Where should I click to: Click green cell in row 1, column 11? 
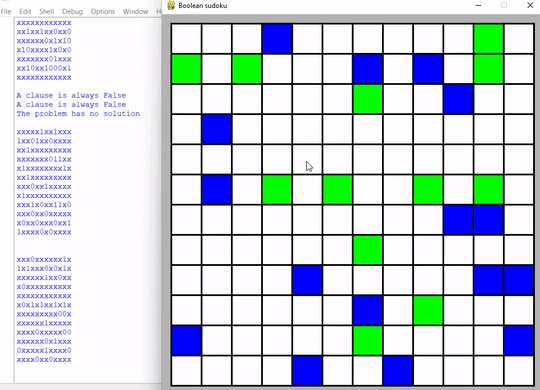488,39
